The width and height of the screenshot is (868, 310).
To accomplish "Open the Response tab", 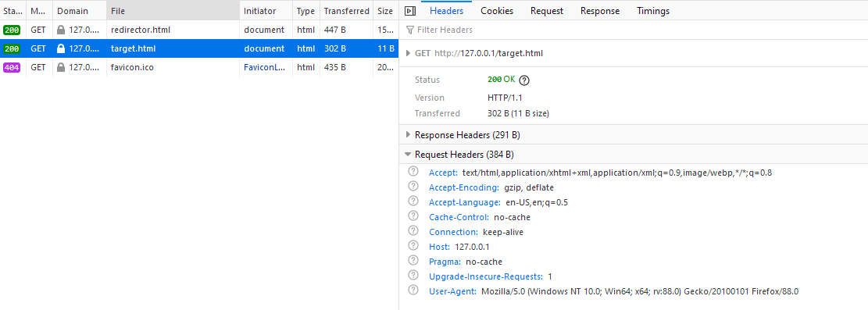I will pos(600,10).
